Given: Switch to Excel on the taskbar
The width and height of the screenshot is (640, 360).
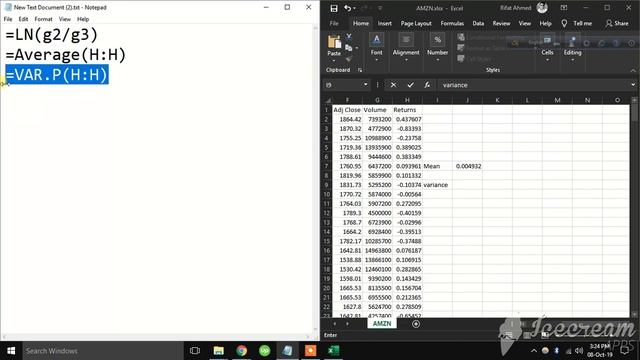Looking at the screenshot, I should point(333,351).
